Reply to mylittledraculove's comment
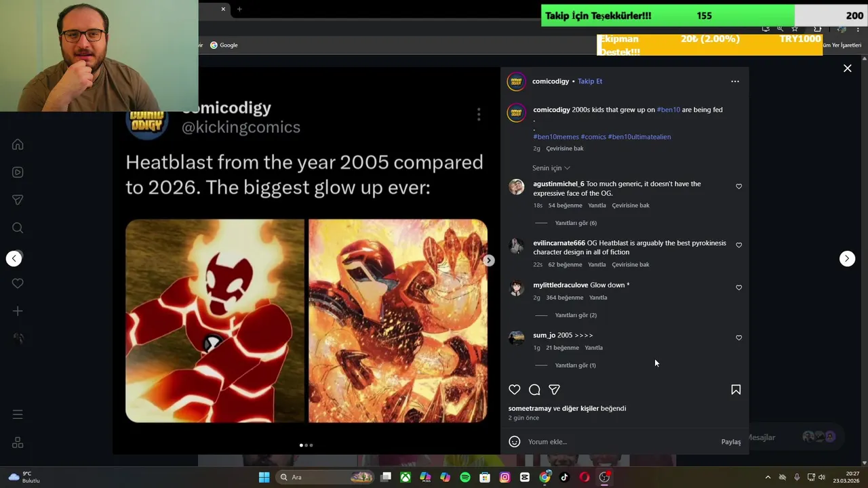This screenshot has width=868, height=488. tap(598, 298)
